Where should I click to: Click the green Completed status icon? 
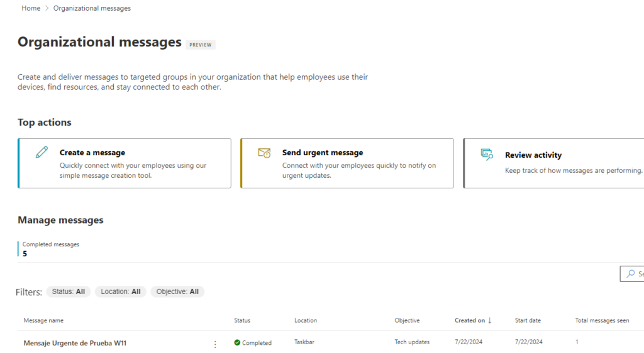(x=237, y=343)
